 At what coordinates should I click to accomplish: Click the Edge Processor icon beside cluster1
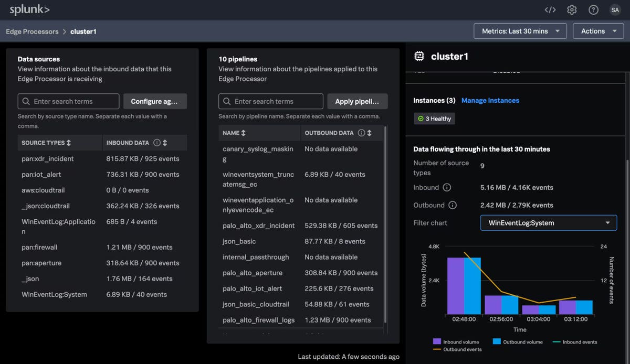[418, 56]
